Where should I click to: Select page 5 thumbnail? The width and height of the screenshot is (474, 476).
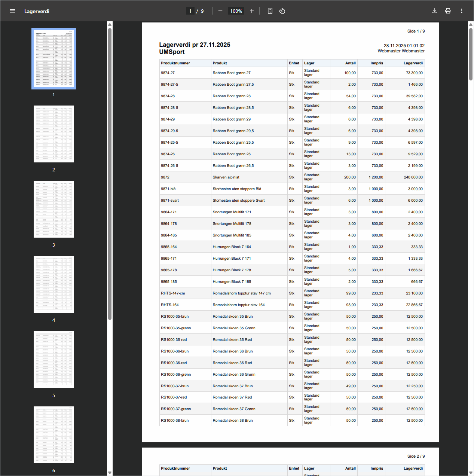pyautogui.click(x=53, y=360)
